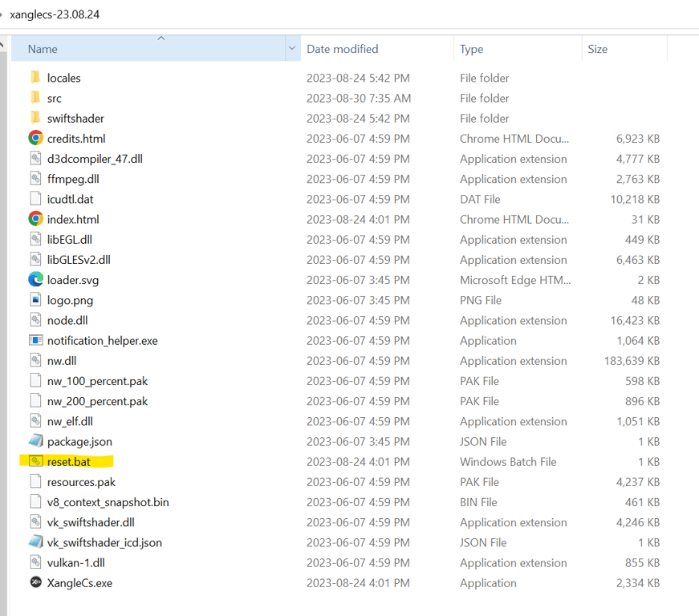Select the icudtl.dat file name
This screenshot has width=699, height=616.
click(70, 199)
